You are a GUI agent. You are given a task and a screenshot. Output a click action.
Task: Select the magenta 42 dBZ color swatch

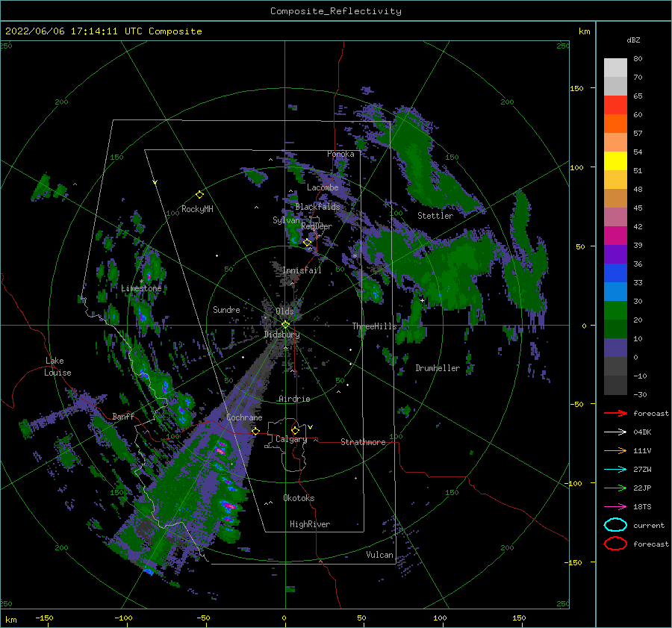pyautogui.click(x=615, y=236)
